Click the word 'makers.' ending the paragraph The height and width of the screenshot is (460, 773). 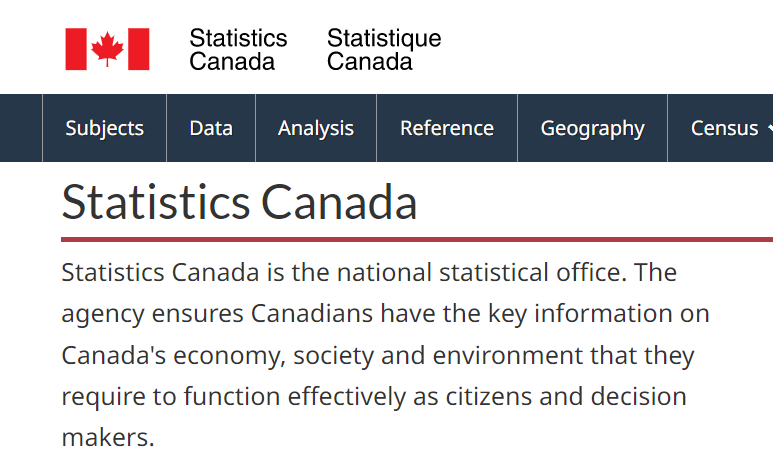point(108,438)
